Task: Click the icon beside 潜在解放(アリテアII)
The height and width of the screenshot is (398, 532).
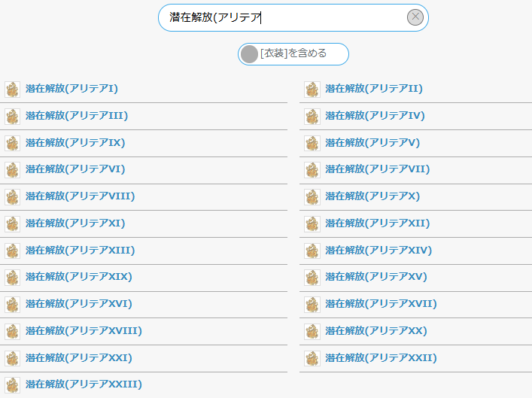Action: pyautogui.click(x=312, y=90)
